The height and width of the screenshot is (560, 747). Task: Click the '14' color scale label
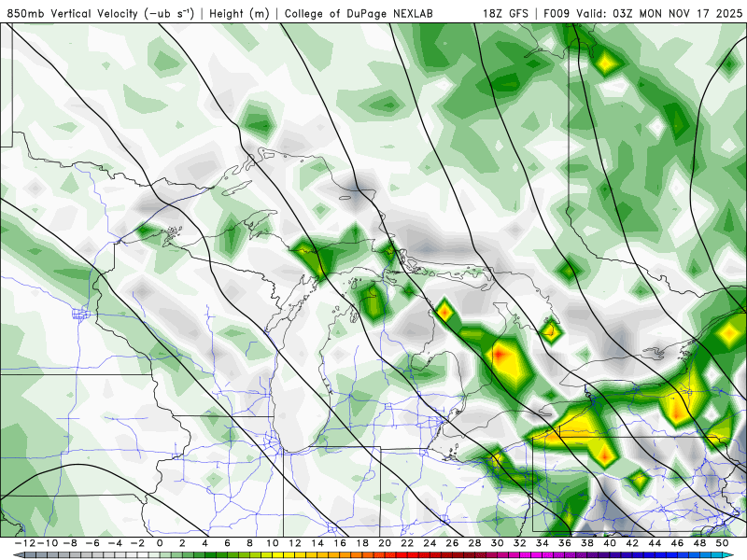point(317,543)
